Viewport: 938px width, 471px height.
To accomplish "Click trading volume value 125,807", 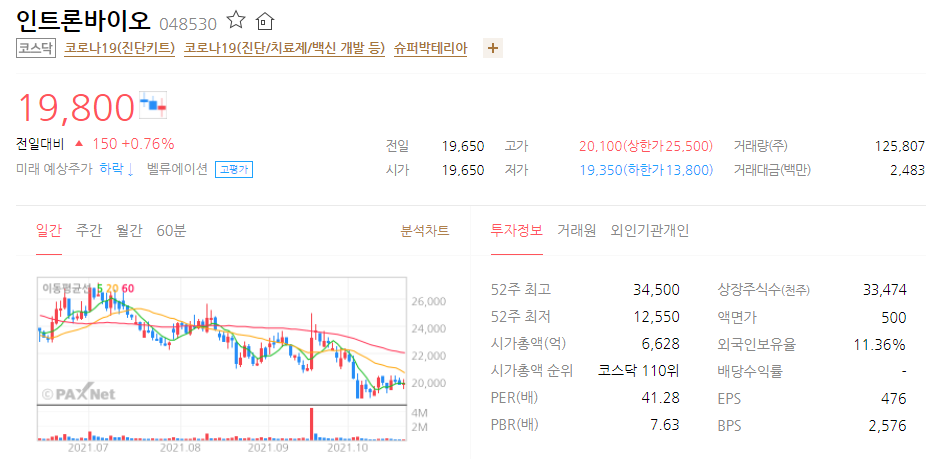I will click(900, 146).
